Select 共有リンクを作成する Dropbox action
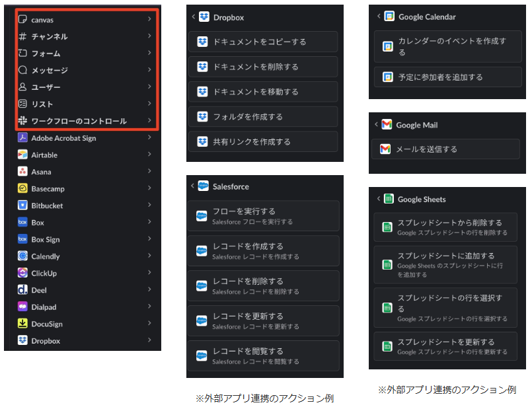 263,142
